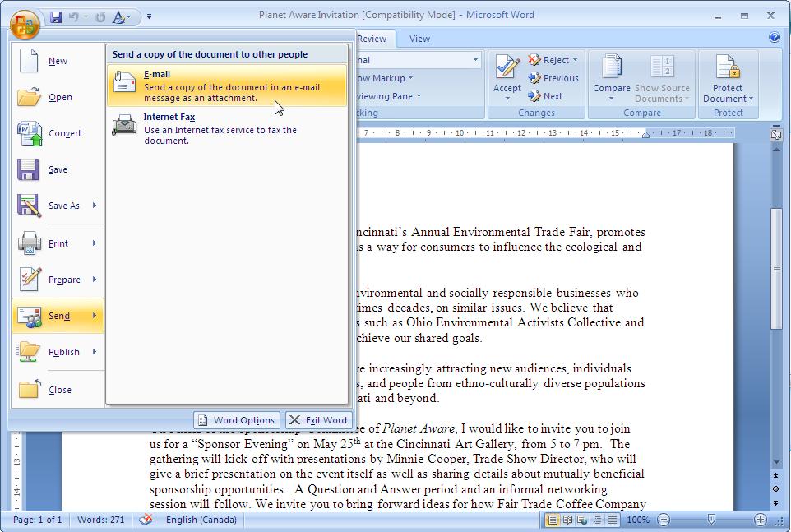Screen dimensions: 791x532
Task: Choose Open from Office menu
Action: pos(58,97)
